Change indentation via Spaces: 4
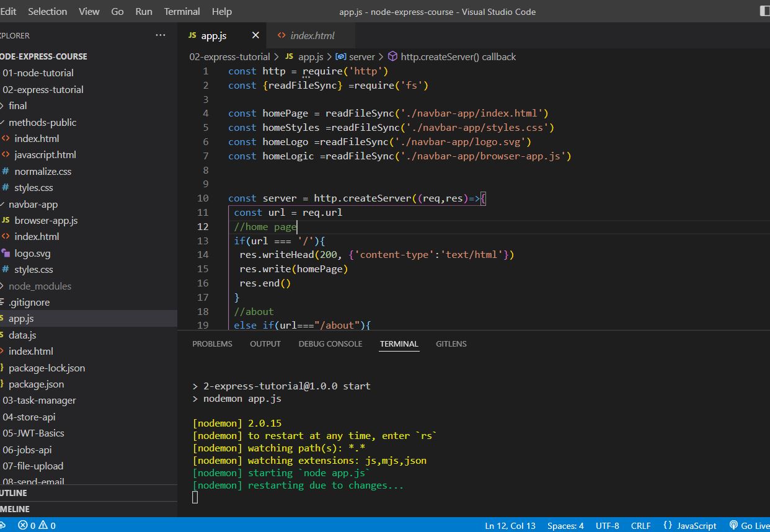770x532 pixels. [565, 525]
